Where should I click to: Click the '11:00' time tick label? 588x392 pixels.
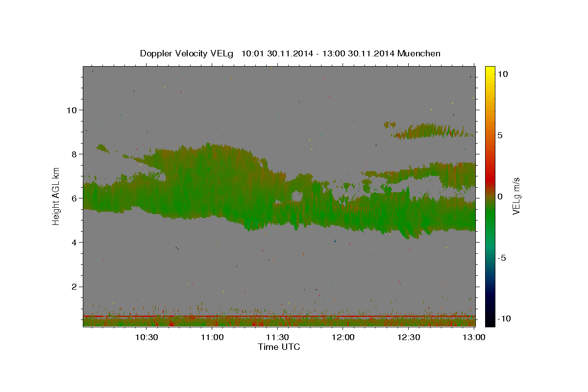click(212, 337)
